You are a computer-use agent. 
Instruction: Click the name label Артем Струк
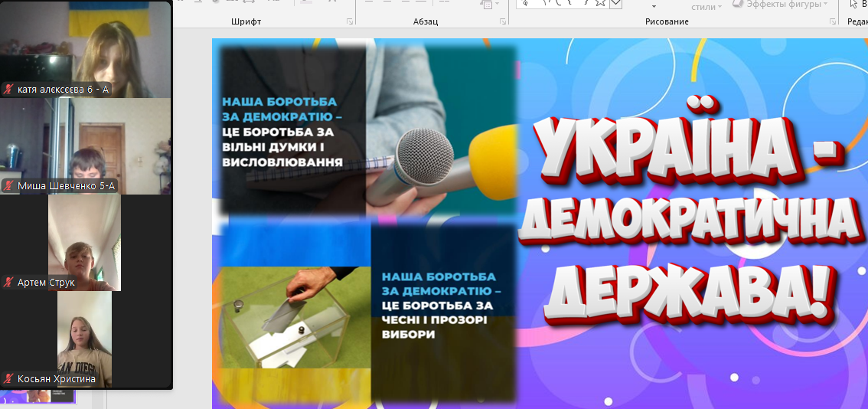[x=46, y=283]
